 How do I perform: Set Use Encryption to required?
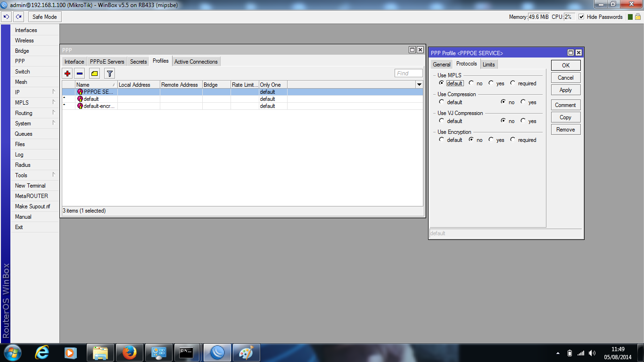[x=512, y=140]
